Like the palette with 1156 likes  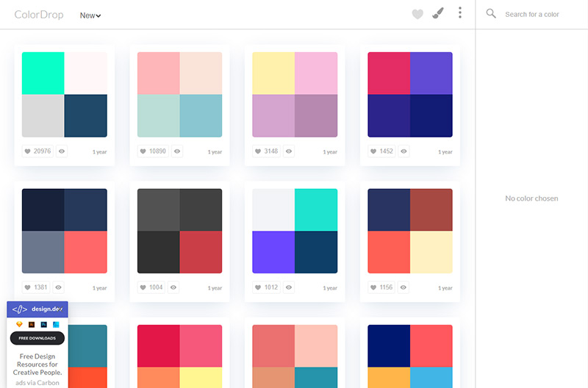click(x=381, y=287)
